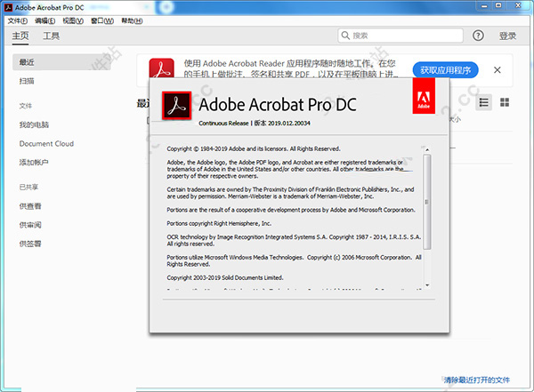This screenshot has width=534, height=392.
Task: Switch to the 工具 tab
Action: coord(51,36)
